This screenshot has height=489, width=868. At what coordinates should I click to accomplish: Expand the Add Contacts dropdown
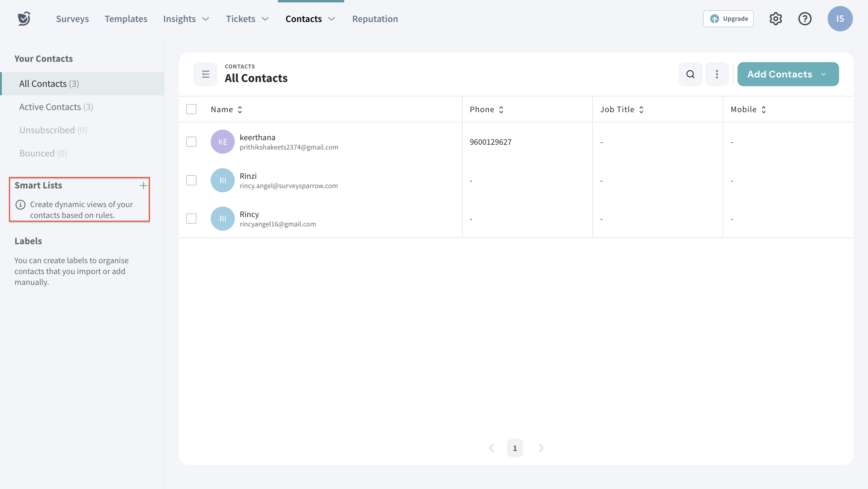823,74
